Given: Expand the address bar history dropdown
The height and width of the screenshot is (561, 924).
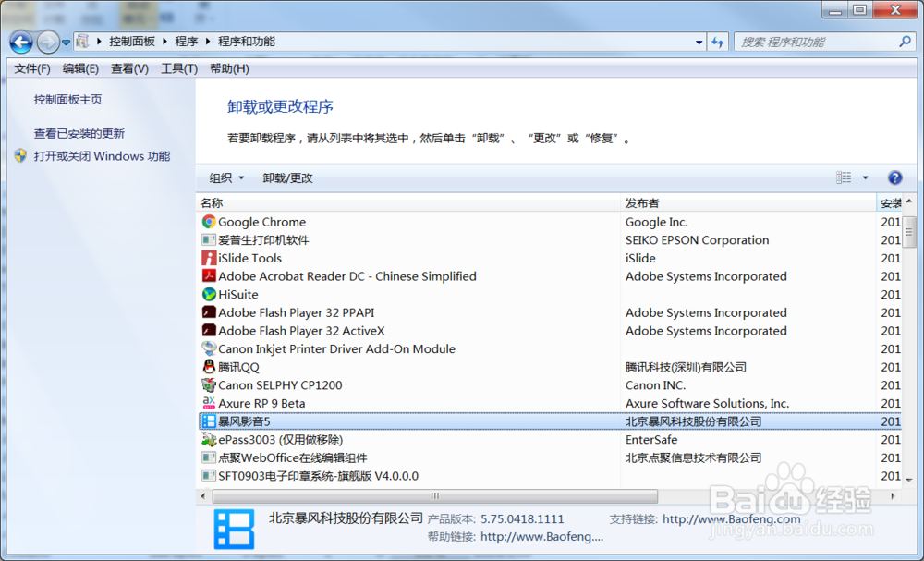Looking at the screenshot, I should click(x=699, y=42).
